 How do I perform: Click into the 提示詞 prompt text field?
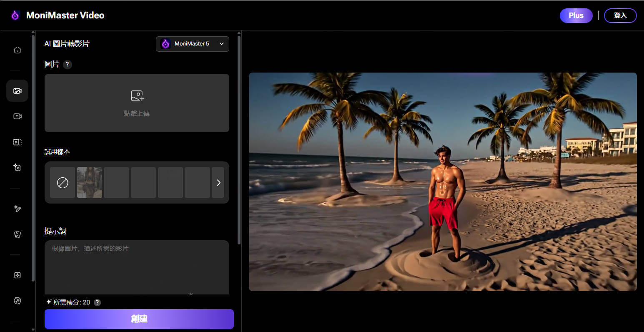point(137,267)
